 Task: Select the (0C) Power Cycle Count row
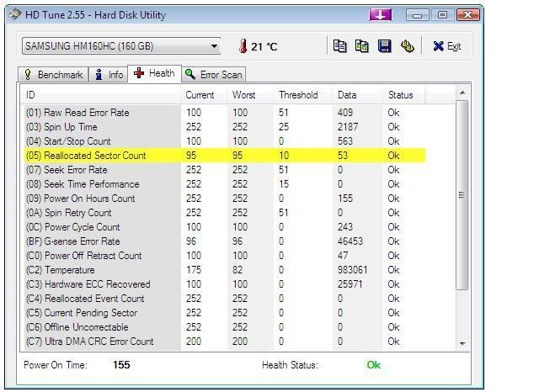tap(223, 227)
